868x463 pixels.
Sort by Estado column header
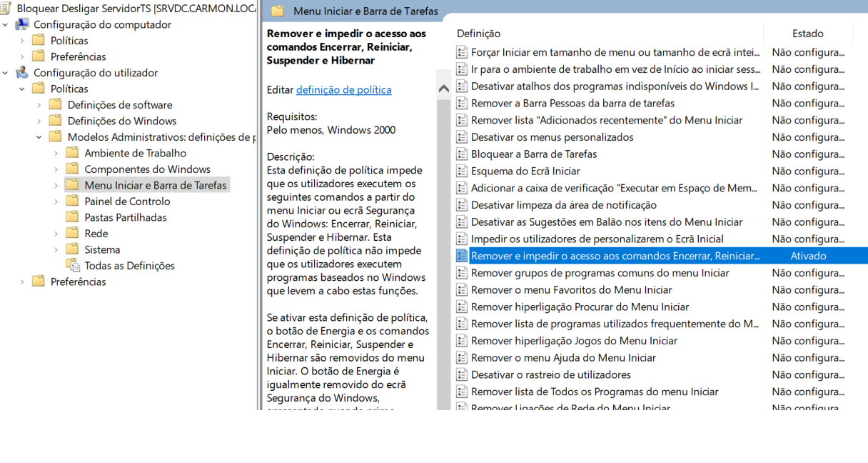point(808,34)
